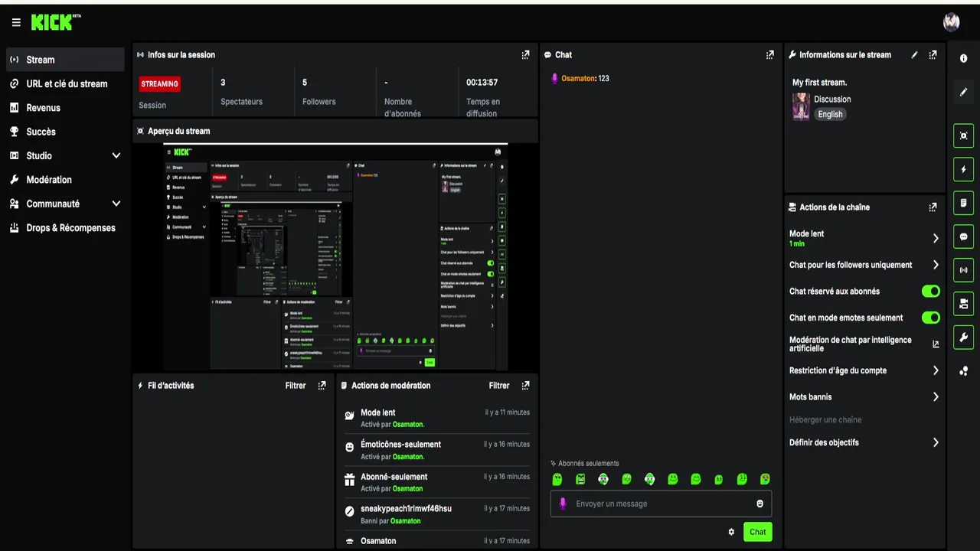Open URL et clé du stream page
This screenshot has width=980, height=551.
[x=65, y=84]
